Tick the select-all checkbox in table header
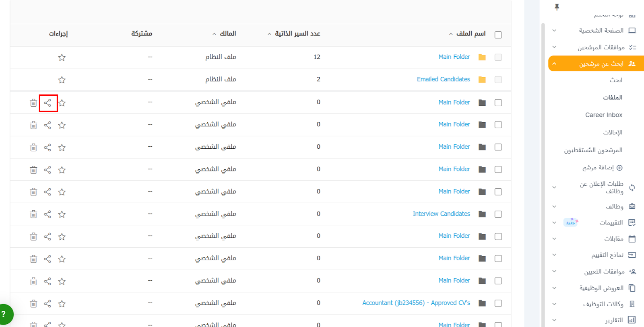Screen dimensions: 644x327 pos(498,35)
